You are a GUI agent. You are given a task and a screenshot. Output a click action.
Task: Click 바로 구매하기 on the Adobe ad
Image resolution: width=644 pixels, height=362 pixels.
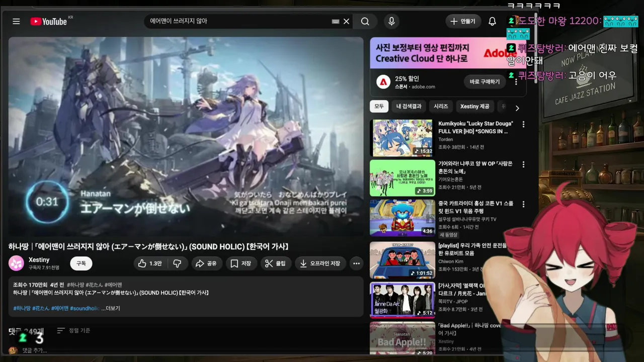tap(485, 81)
